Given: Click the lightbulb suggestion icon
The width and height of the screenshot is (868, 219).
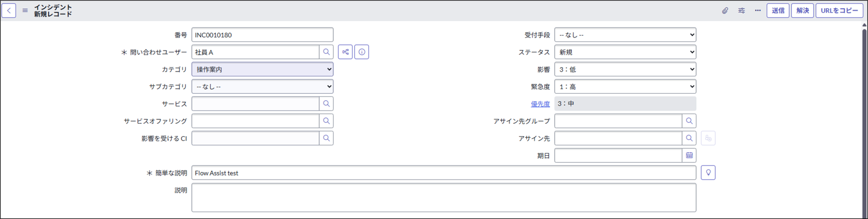Looking at the screenshot, I should coord(708,173).
